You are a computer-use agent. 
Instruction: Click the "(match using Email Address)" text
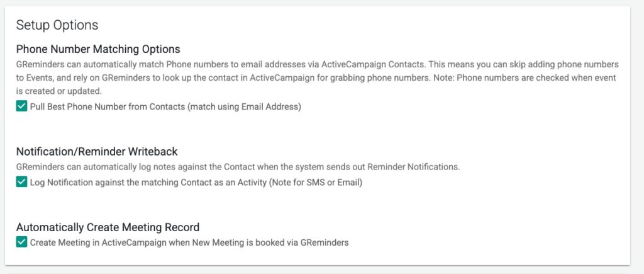253,106
